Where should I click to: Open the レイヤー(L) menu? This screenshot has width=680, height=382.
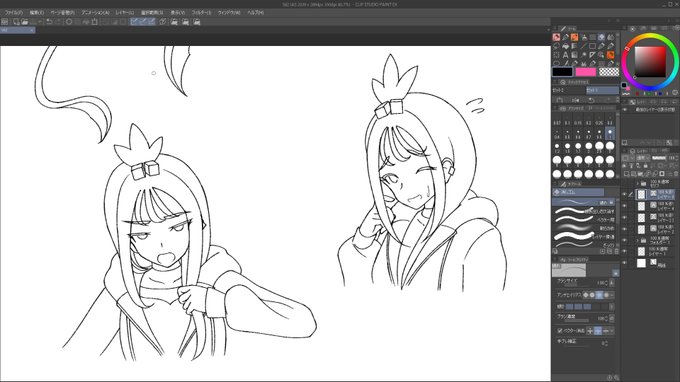[124, 13]
